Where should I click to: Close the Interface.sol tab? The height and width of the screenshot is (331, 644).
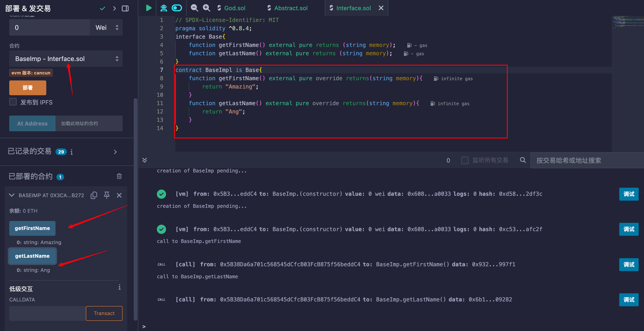(381, 8)
